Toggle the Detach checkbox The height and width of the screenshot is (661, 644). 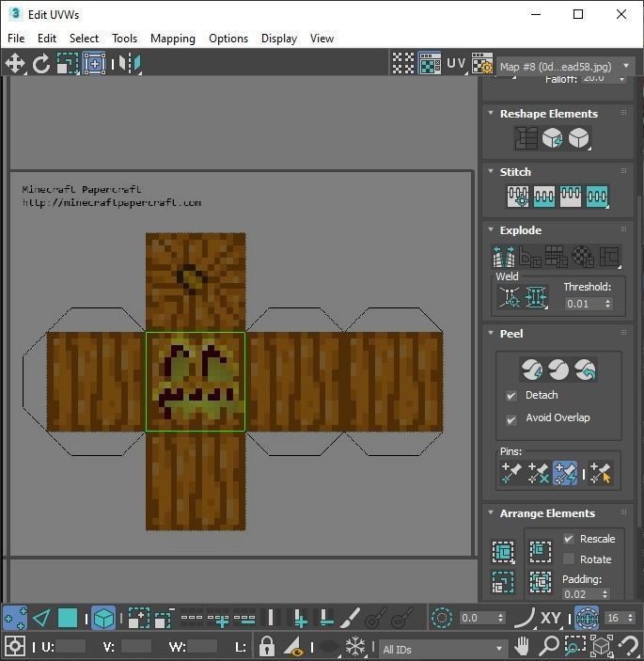[511, 396]
